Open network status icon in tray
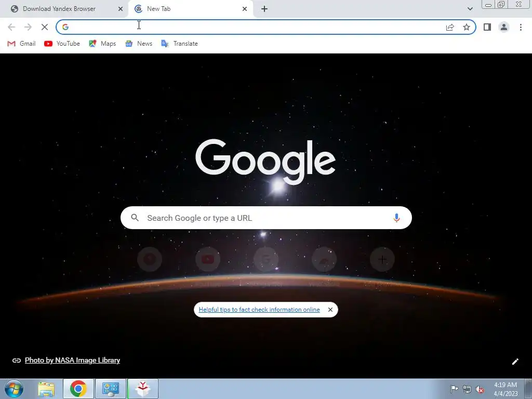Screen dimensions: 532x399 click(x=467, y=390)
